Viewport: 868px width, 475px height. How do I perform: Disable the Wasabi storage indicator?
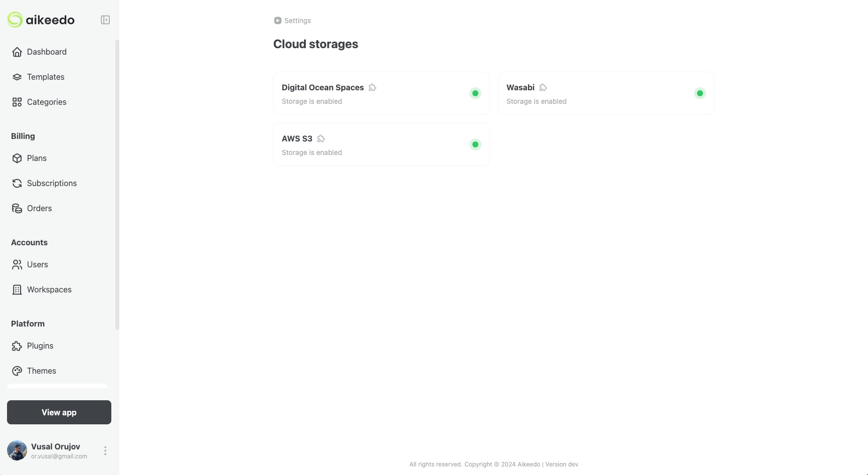click(x=700, y=93)
